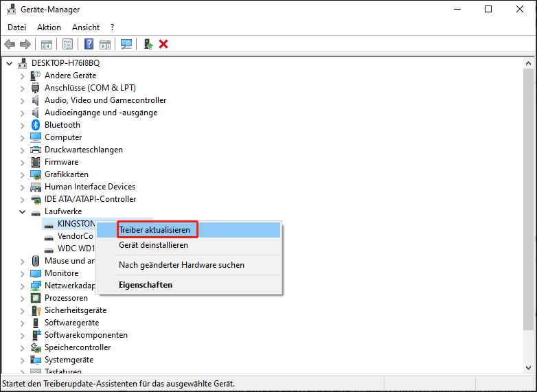Open Properties via the toolbar properties icon
Viewport: 537px width, 392px height.
tap(67, 44)
